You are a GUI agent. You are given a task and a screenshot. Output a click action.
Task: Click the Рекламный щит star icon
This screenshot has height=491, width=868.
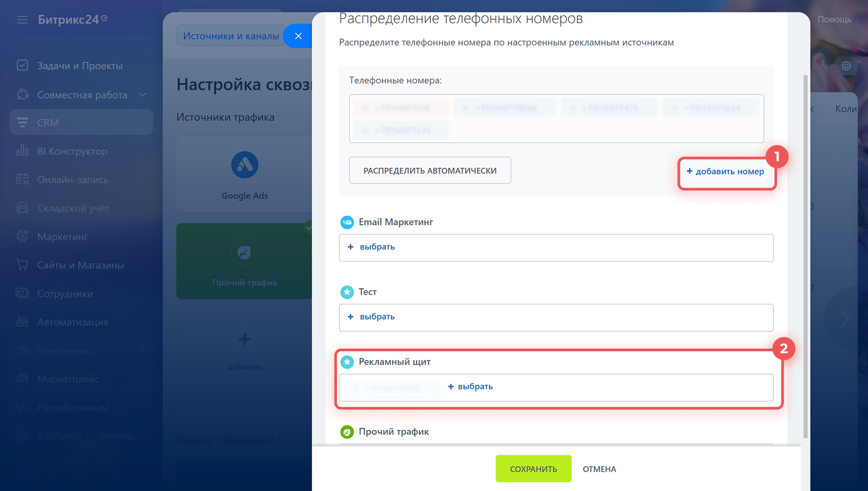pyautogui.click(x=347, y=362)
